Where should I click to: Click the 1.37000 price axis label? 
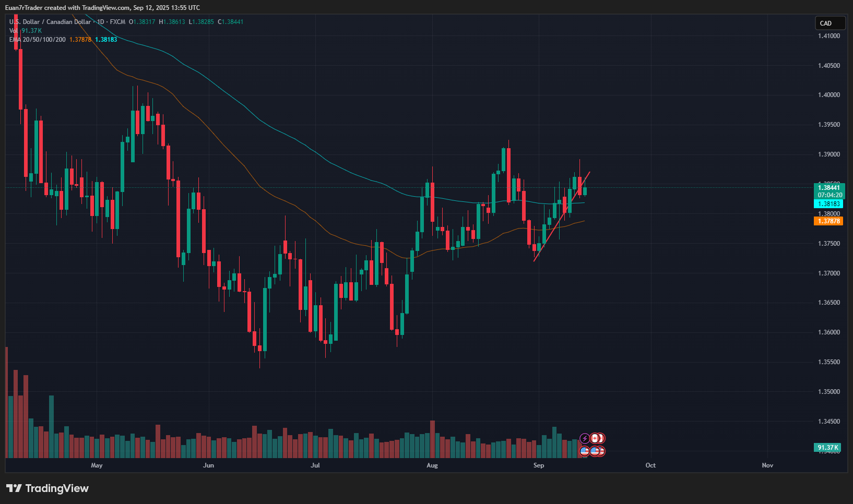(x=829, y=273)
